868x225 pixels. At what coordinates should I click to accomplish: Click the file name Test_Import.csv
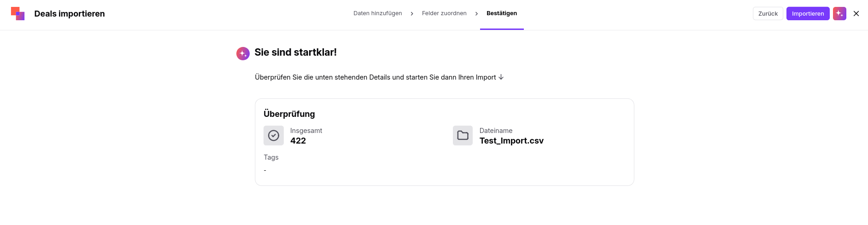[x=511, y=141]
